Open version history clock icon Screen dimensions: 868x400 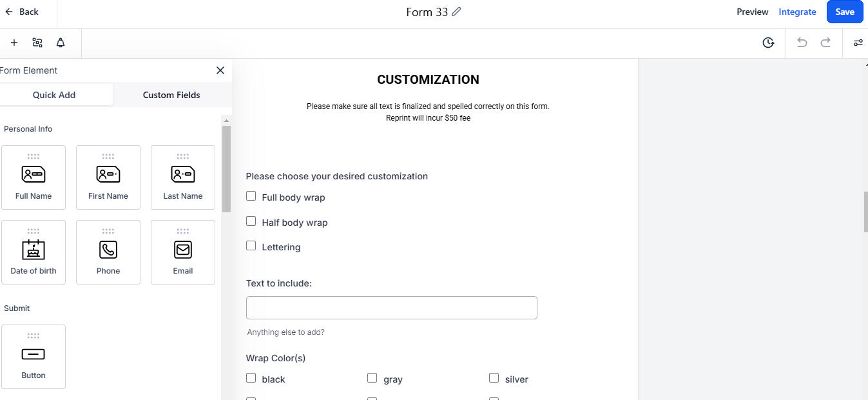click(768, 43)
